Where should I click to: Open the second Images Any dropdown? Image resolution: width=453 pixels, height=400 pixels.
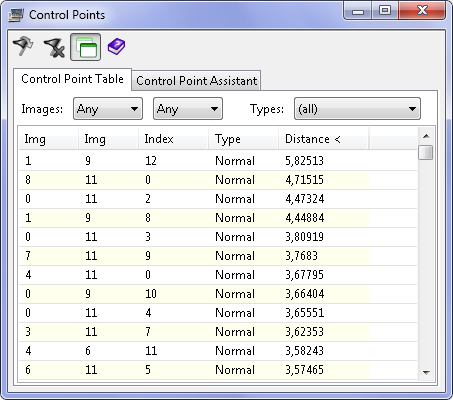[188, 109]
